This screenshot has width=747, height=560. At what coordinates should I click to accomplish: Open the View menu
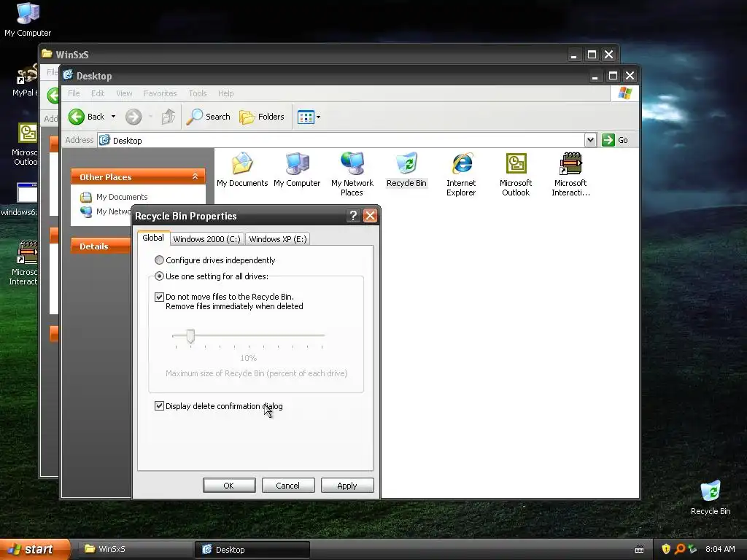(x=124, y=93)
